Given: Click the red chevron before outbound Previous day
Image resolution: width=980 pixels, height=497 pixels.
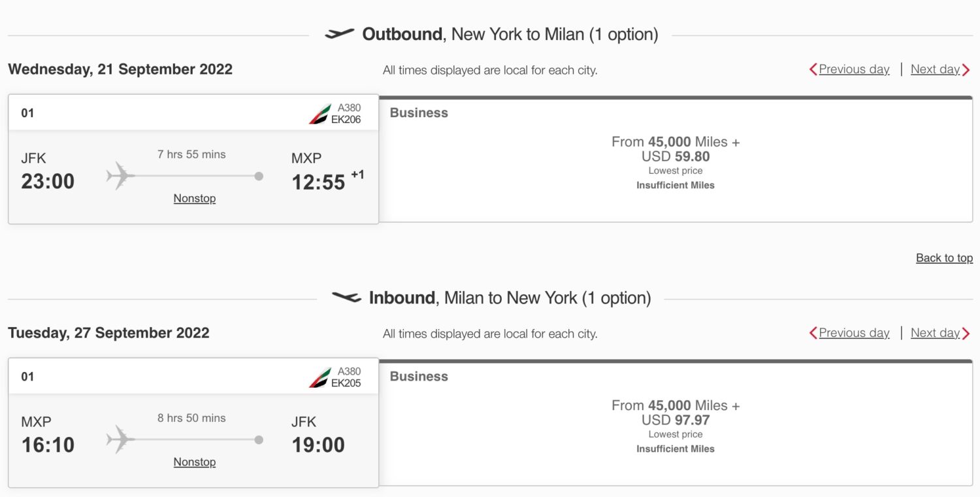Looking at the screenshot, I should (812, 69).
